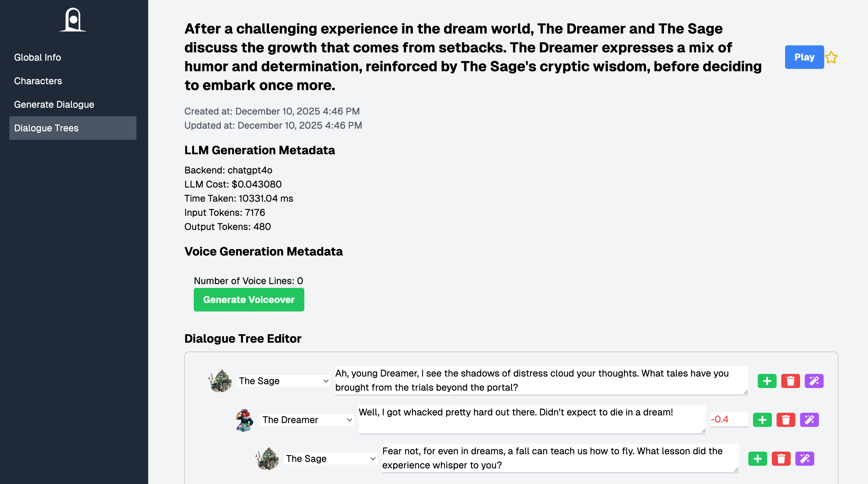The width and height of the screenshot is (868, 484).
Task: Toggle the favorite star next to Play
Action: (x=832, y=57)
